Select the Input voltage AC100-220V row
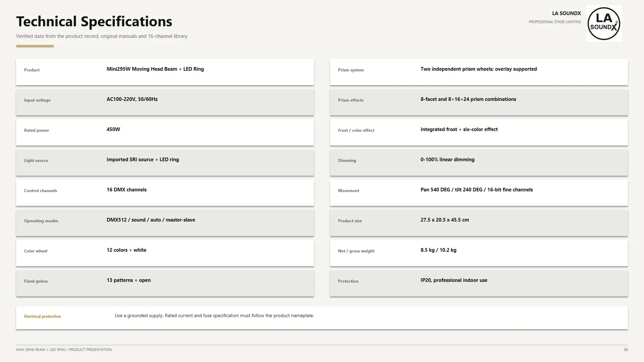Image resolution: width=644 pixels, height=362 pixels. (x=165, y=102)
